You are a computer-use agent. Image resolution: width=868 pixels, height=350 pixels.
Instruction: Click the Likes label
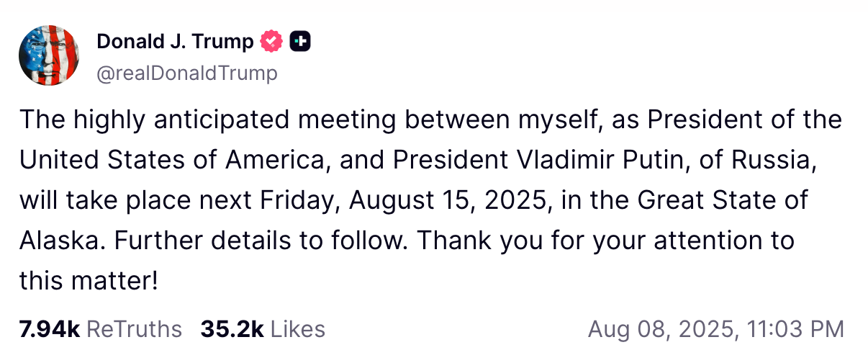[298, 329]
